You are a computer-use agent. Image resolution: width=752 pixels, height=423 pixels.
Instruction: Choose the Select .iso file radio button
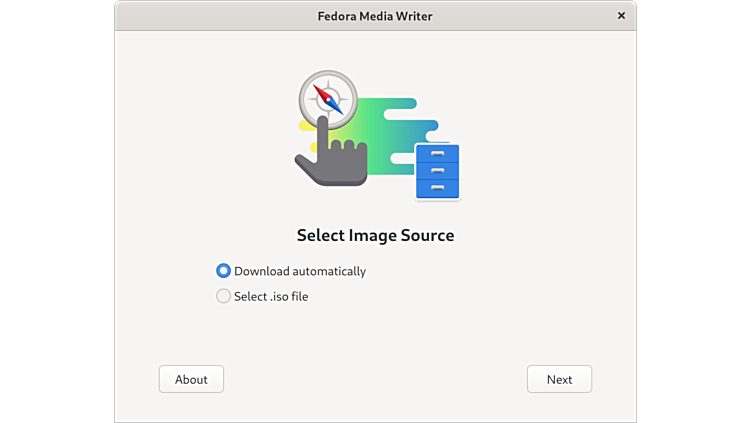coord(224,296)
